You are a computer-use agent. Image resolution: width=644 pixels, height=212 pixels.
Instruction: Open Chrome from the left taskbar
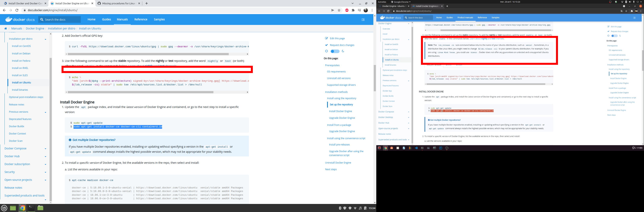pos(22,208)
